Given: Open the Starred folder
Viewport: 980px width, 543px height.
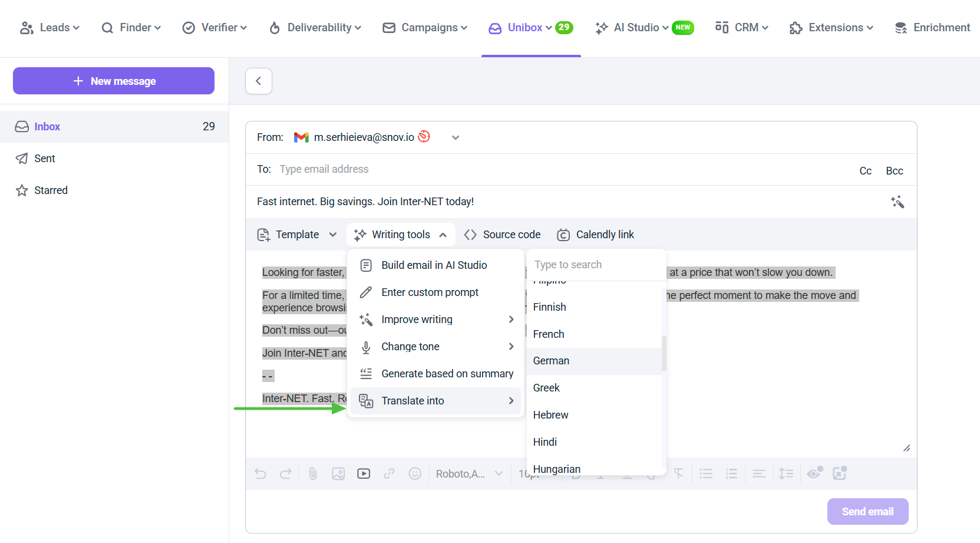Looking at the screenshot, I should click(114, 190).
